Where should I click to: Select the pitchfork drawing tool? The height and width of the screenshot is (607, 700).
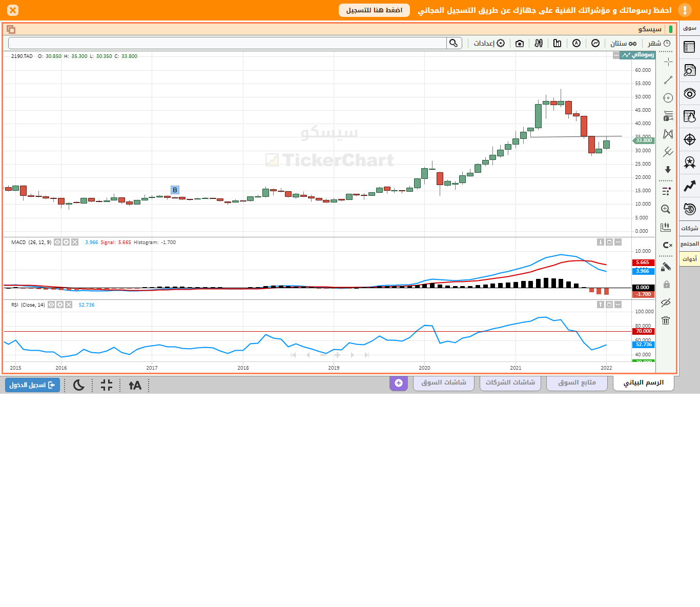668,152
